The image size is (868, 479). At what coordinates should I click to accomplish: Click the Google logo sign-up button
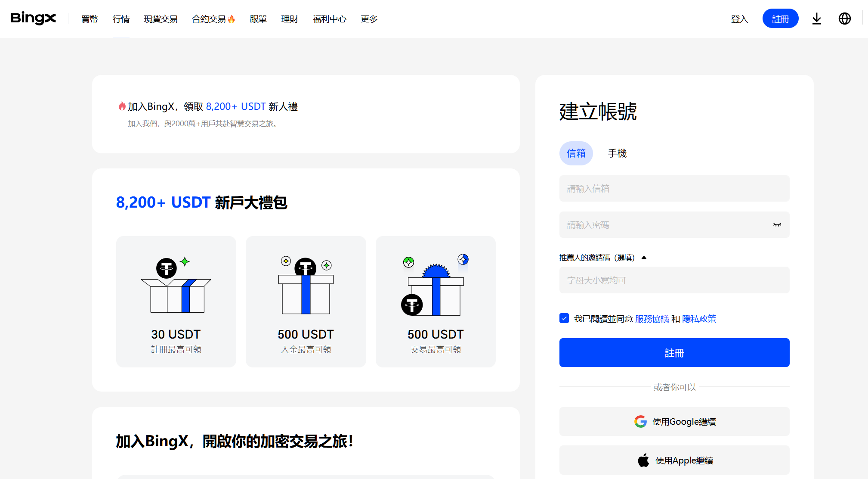674,421
